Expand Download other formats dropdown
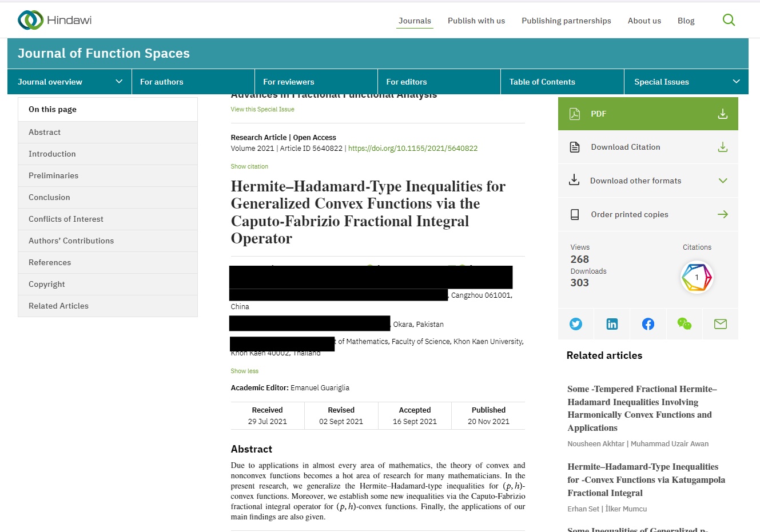The image size is (760, 532). click(x=648, y=181)
